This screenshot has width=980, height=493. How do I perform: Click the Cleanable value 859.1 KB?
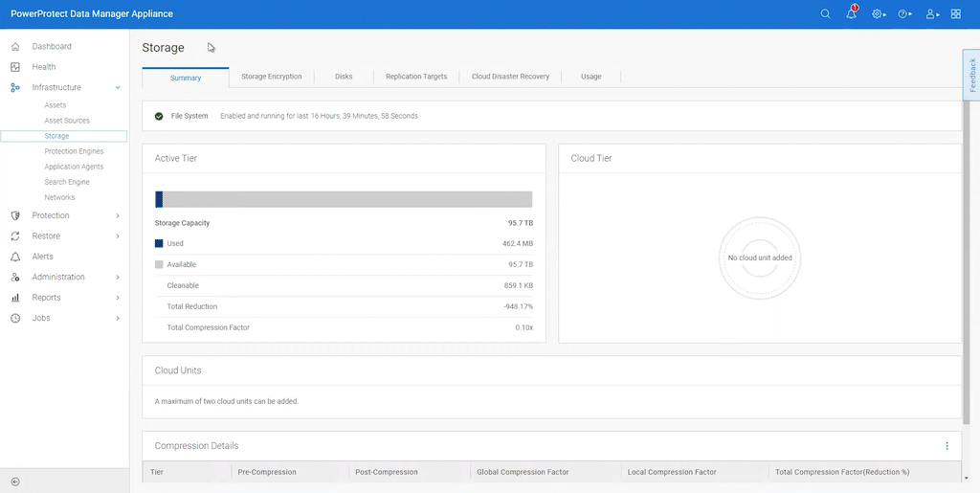pos(518,285)
